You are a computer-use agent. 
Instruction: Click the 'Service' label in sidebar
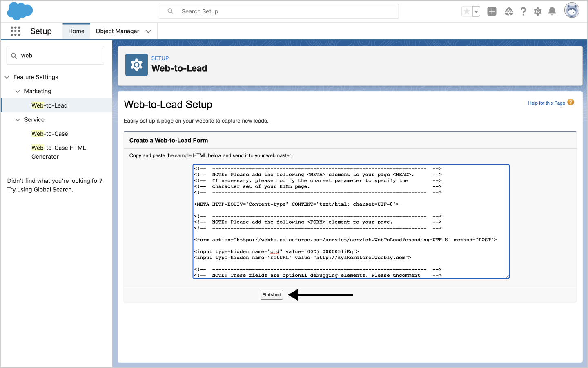tap(34, 120)
